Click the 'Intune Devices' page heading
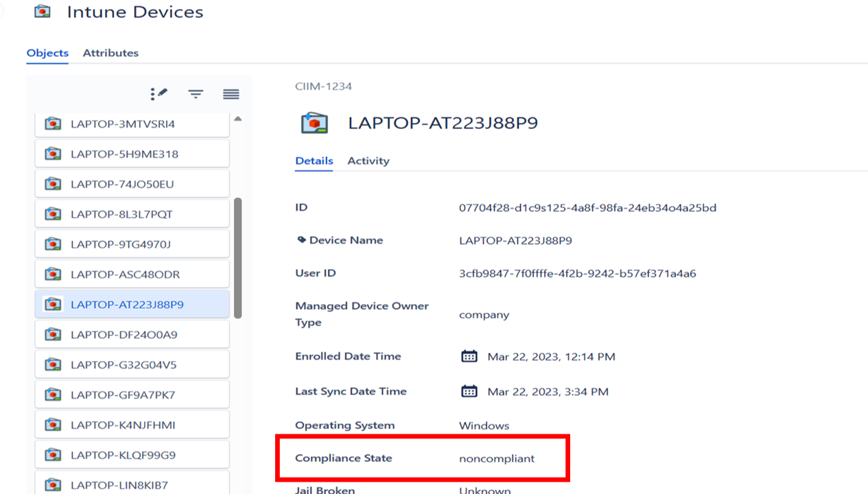Viewport: 868px width, 494px height. (135, 12)
